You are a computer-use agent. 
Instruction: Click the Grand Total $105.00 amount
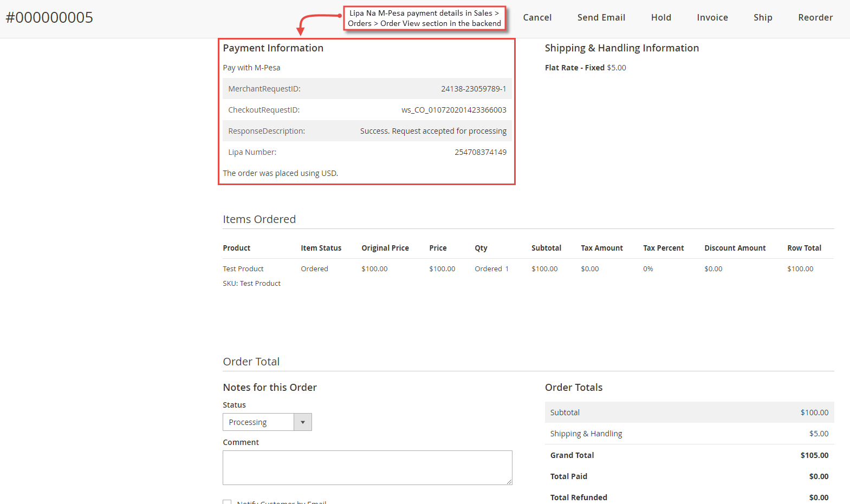(814, 455)
